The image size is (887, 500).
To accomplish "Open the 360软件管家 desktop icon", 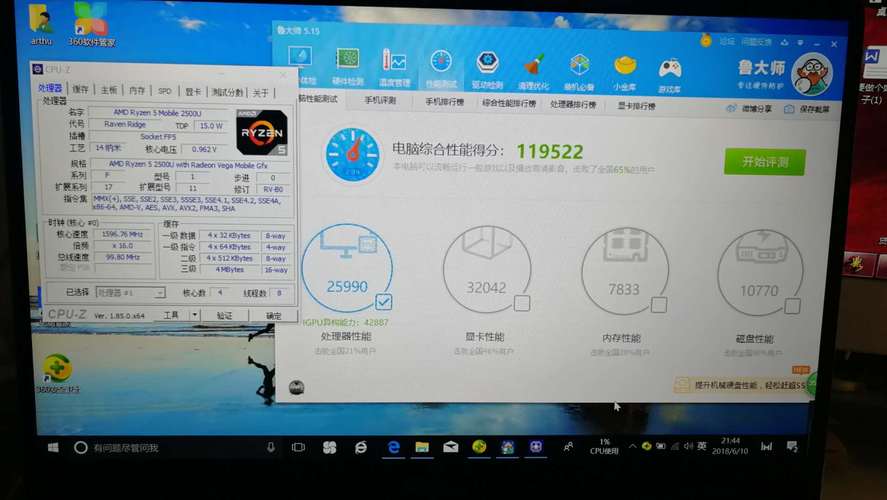I will (91, 24).
